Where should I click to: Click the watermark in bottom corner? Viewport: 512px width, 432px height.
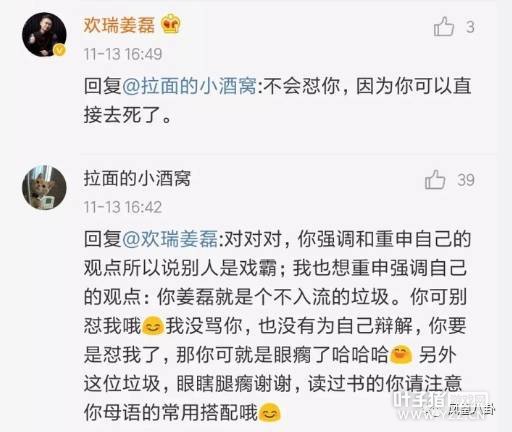pyautogui.click(x=443, y=406)
